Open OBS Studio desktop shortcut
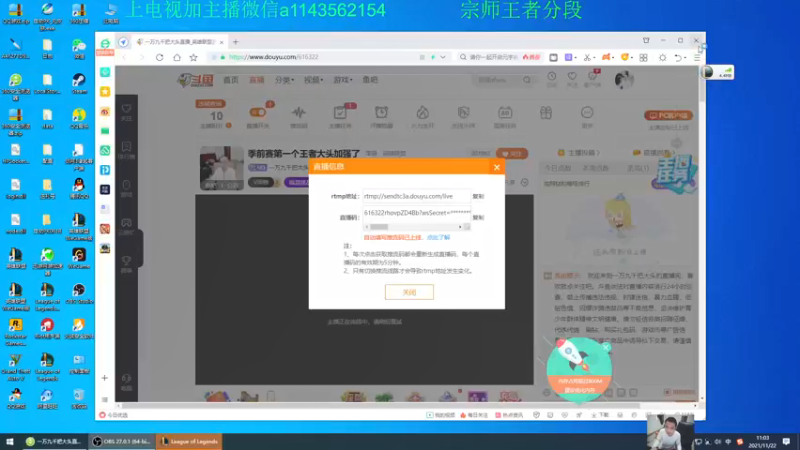 tap(79, 294)
